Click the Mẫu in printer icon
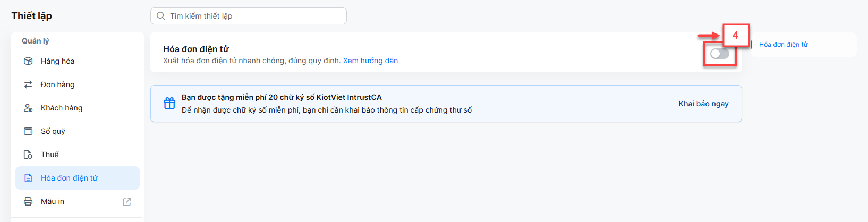Screen dimensions: 868x222 pos(28,201)
